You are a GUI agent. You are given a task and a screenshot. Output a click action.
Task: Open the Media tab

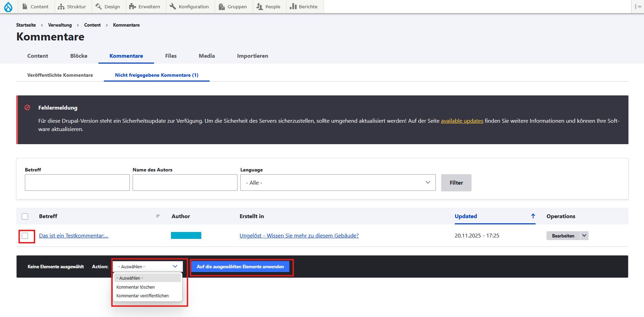(x=207, y=56)
